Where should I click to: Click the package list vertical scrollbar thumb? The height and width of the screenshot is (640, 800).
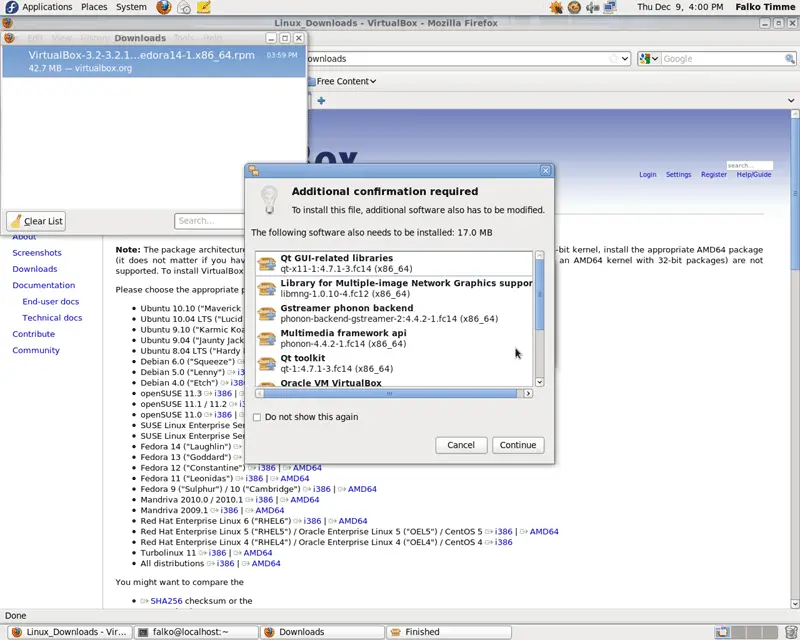tap(539, 295)
